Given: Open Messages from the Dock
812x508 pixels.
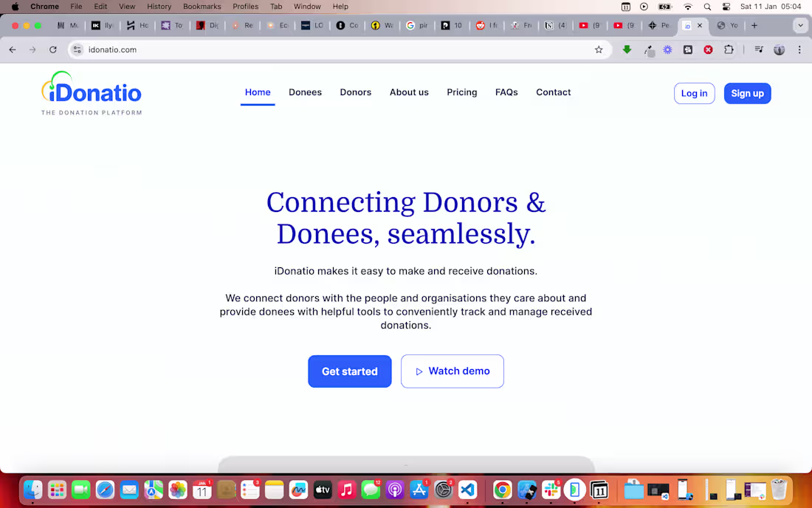Looking at the screenshot, I should 371,490.
